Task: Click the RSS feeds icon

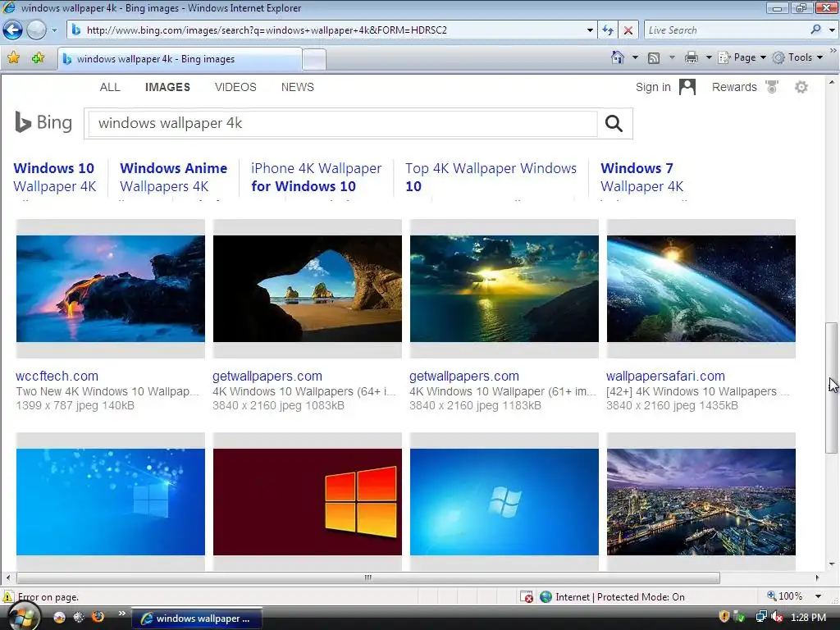Action: click(x=654, y=58)
